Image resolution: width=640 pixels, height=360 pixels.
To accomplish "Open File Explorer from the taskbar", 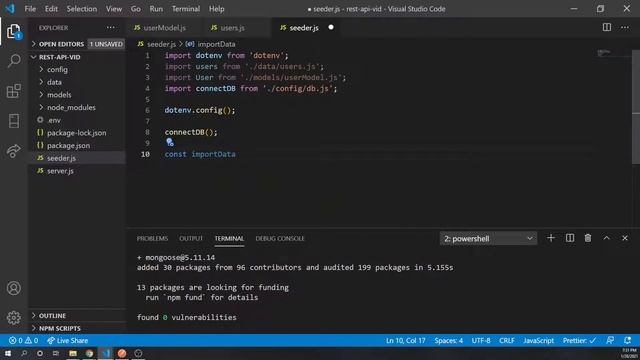I will (x=73, y=353).
